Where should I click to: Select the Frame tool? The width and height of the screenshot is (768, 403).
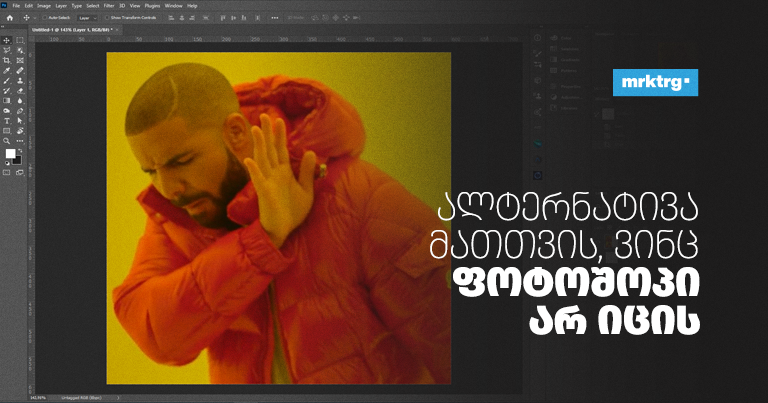20,61
